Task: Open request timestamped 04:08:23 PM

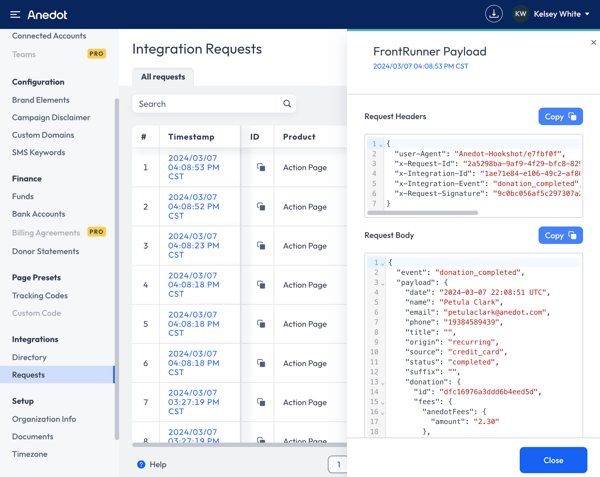Action: (x=194, y=246)
